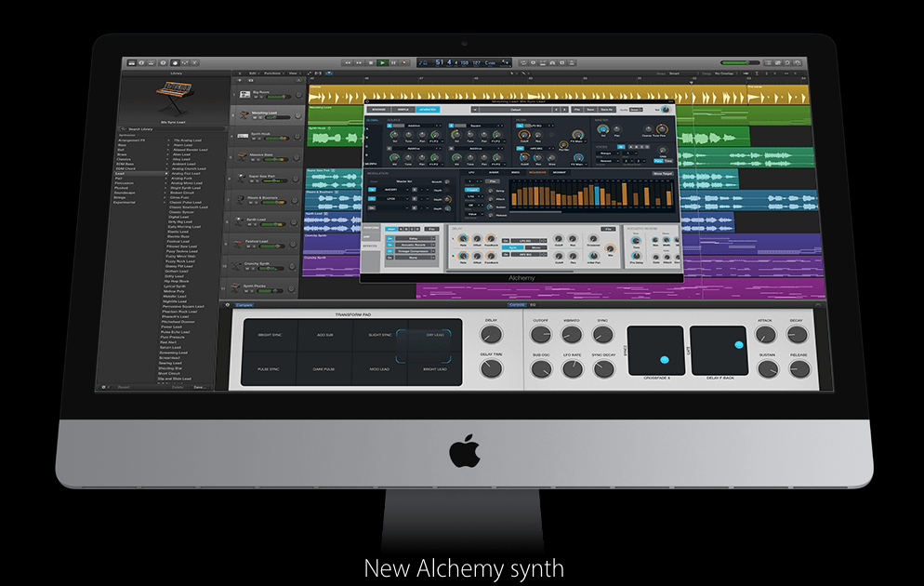Select the Sequencer modulation tab
Image resolution: width=924 pixels, height=586 pixels.
(539, 172)
